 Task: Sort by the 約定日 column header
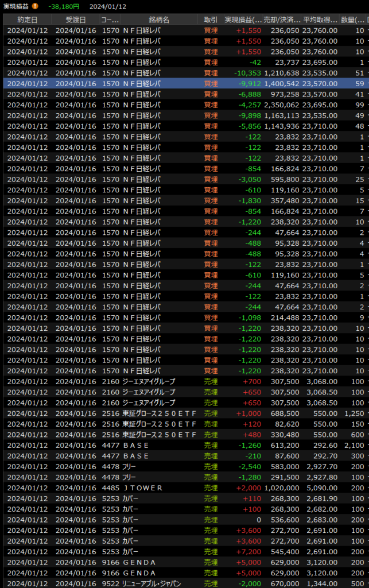(x=27, y=20)
